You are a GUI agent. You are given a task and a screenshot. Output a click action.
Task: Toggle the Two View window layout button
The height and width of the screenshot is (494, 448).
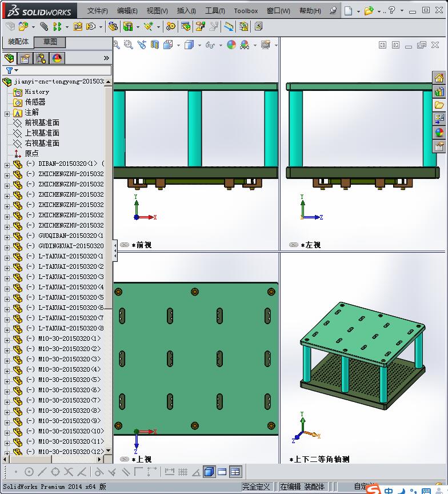(222, 472)
